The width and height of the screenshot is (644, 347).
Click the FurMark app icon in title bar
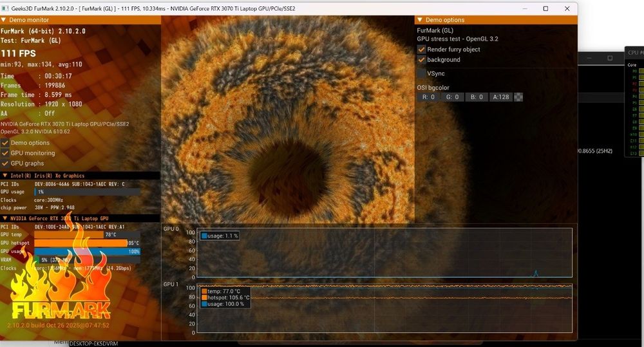pyautogui.click(x=5, y=8)
